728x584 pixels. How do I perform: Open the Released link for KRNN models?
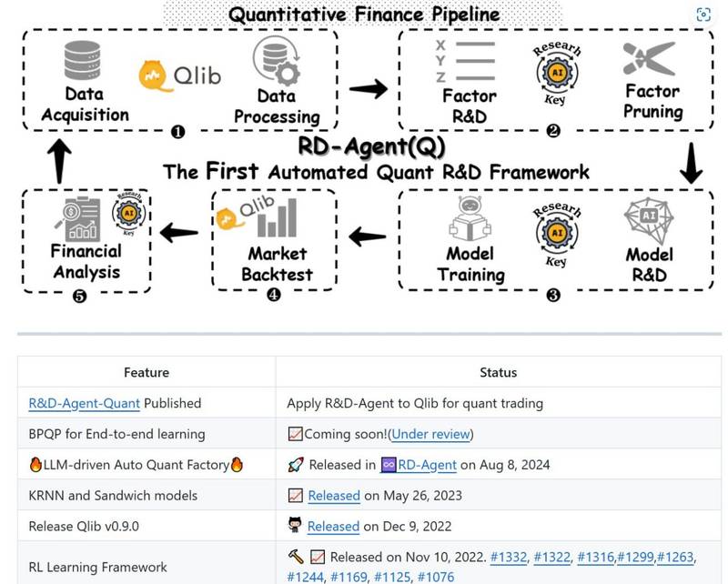pos(334,496)
